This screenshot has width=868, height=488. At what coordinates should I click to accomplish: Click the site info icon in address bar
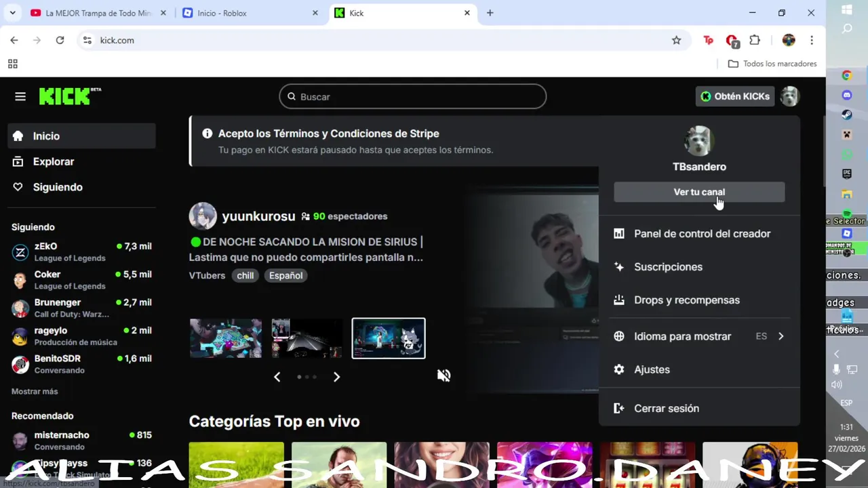87,40
